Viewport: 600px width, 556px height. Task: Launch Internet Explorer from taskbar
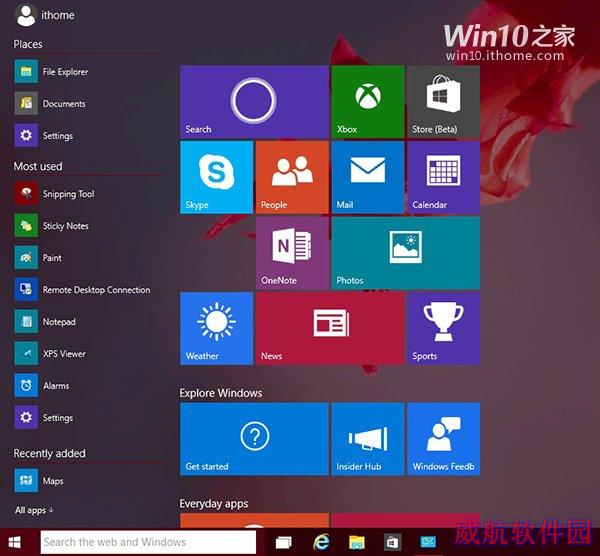click(x=321, y=542)
